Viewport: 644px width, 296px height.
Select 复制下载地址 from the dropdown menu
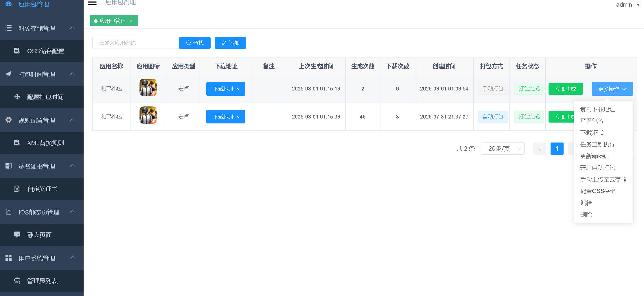pos(597,109)
